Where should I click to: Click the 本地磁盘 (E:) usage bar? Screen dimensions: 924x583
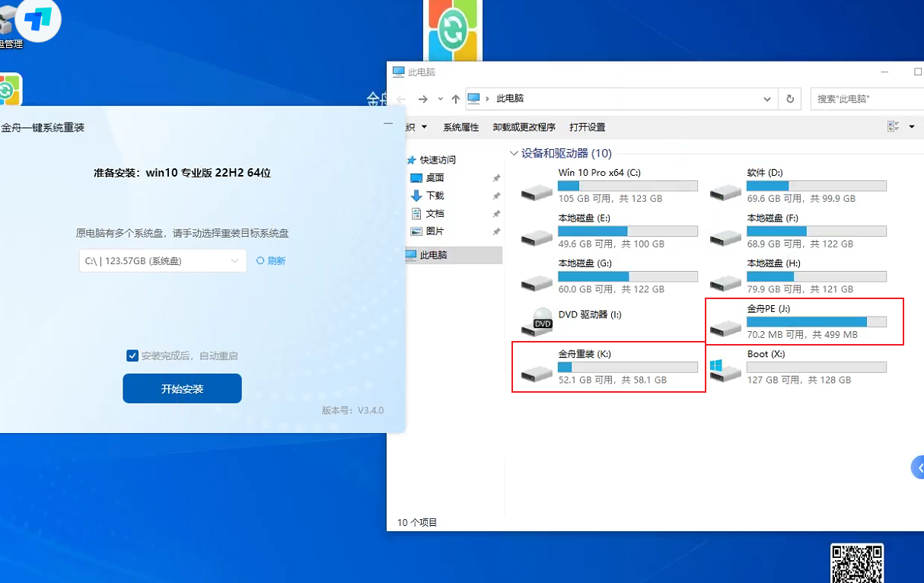627,231
